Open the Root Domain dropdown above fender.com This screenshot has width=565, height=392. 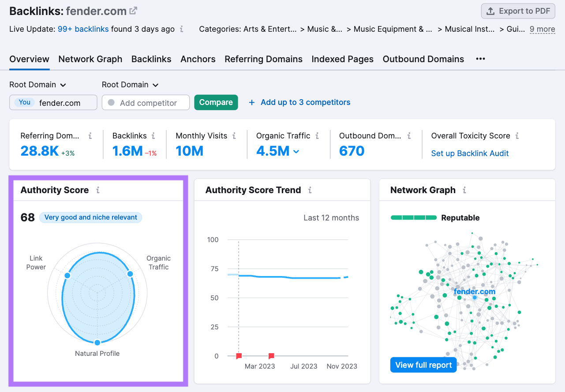point(38,85)
